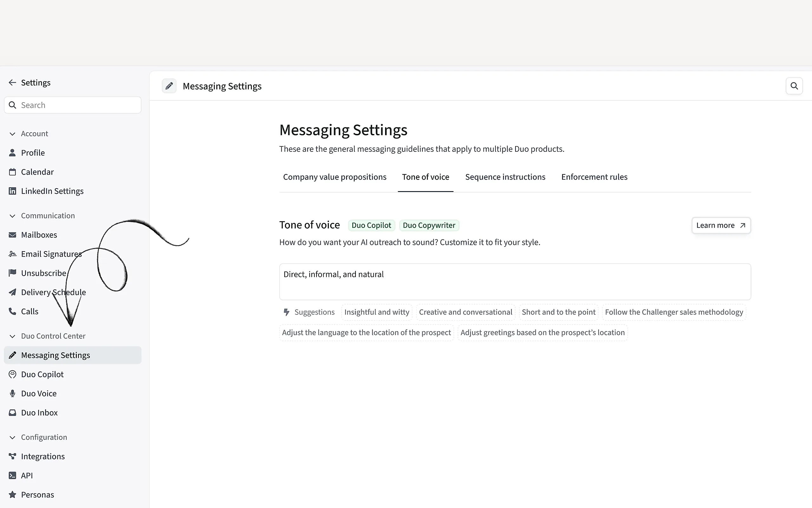812x508 pixels.
Task: Click the Calls phone icon
Action: [12, 311]
